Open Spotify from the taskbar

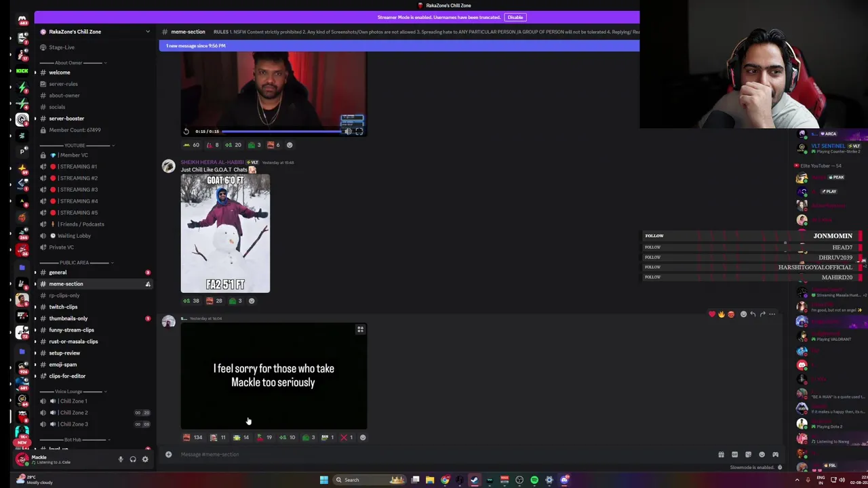[534, 480]
